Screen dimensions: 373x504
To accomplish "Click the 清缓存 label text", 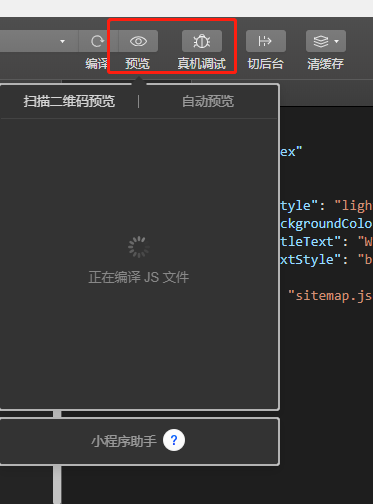I will (x=325, y=64).
